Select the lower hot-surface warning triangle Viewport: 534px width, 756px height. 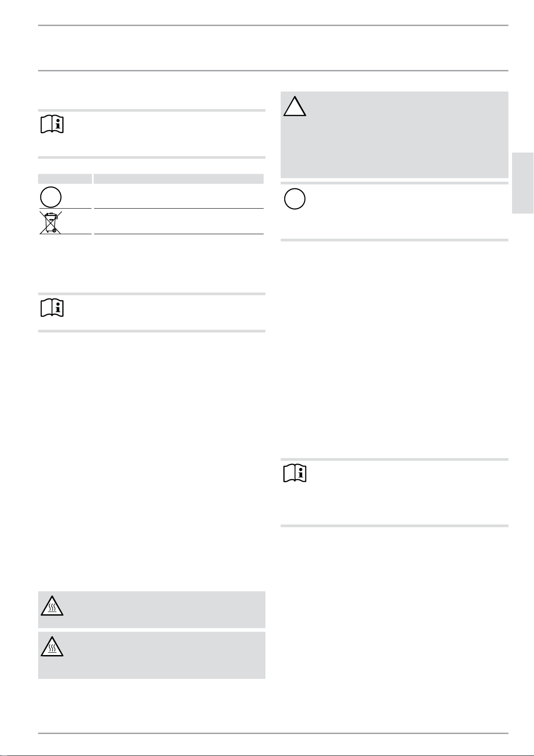(x=52, y=647)
